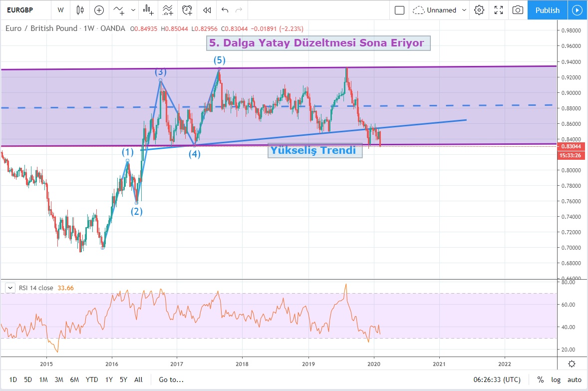Open the candlestick chart style menu

click(x=80, y=10)
